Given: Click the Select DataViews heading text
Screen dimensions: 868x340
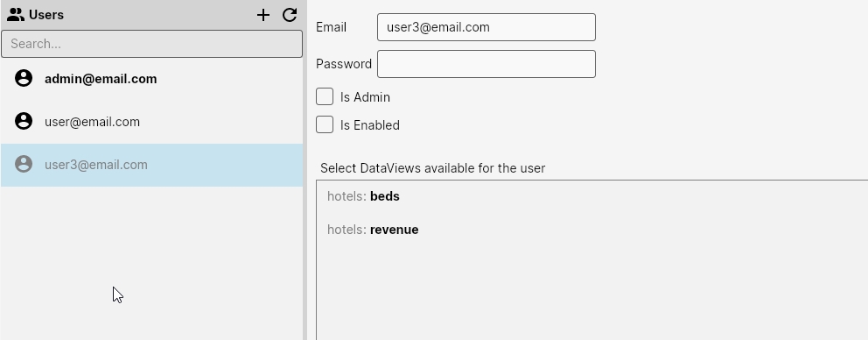Looking at the screenshot, I should tap(432, 168).
